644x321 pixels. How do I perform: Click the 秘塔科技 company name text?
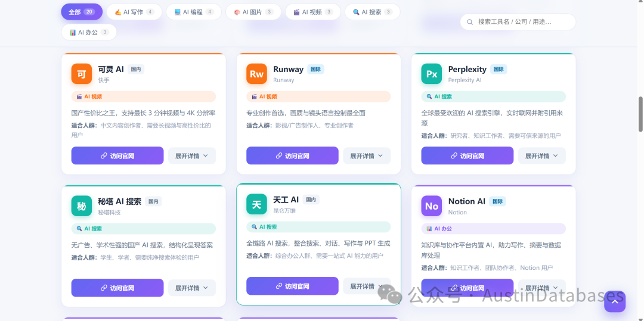coord(109,213)
